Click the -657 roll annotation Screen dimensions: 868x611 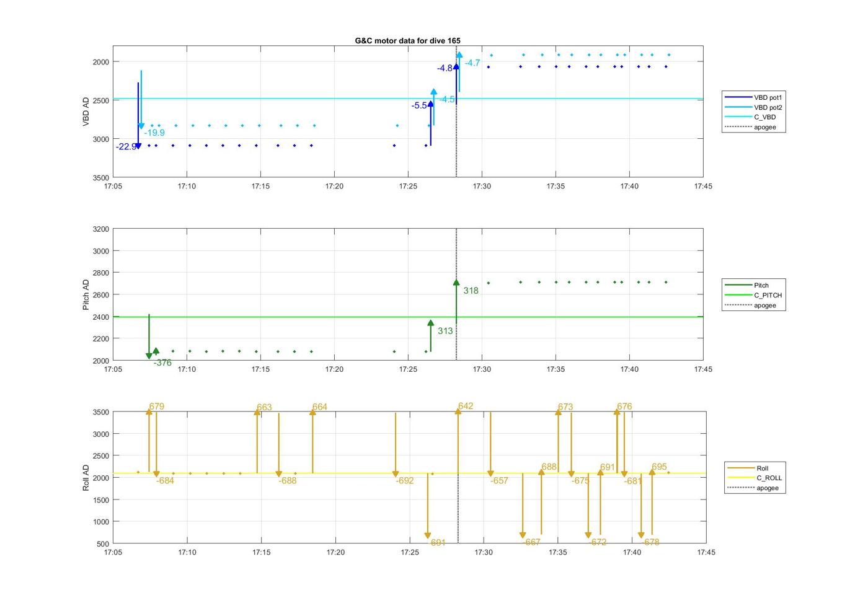499,480
